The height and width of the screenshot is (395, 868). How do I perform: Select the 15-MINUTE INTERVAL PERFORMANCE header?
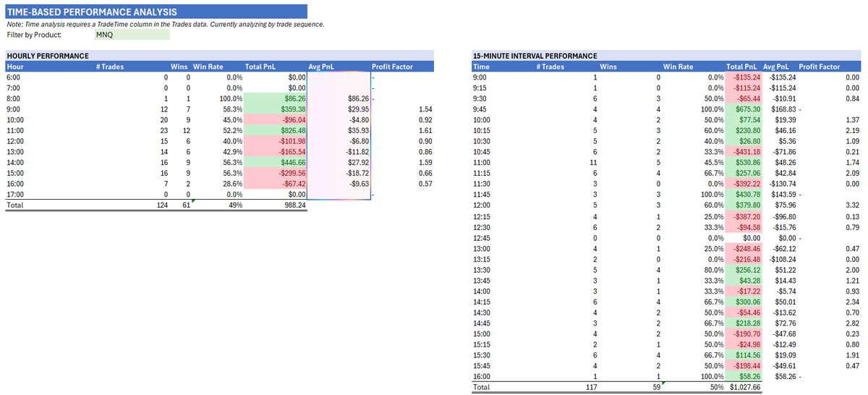(665, 56)
